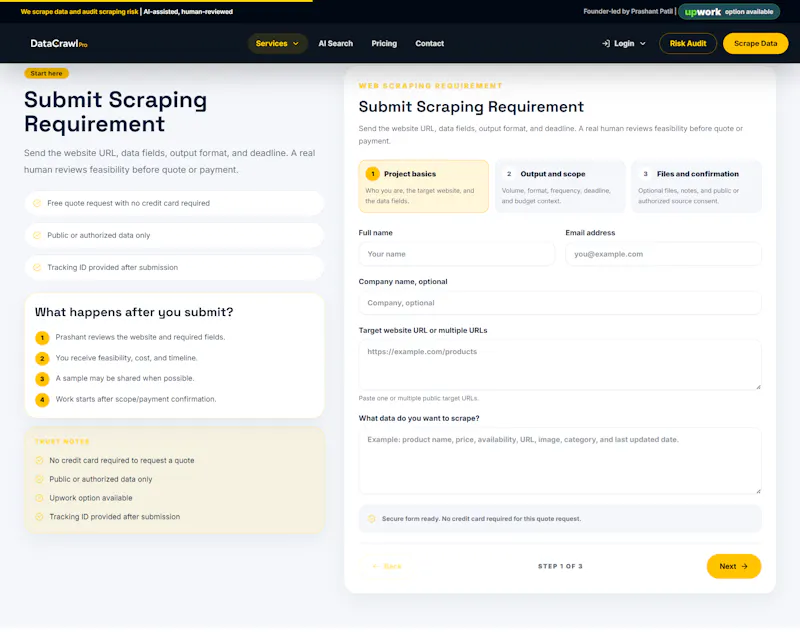Focus the Company name optional field
This screenshot has width=800, height=632.
coord(560,303)
